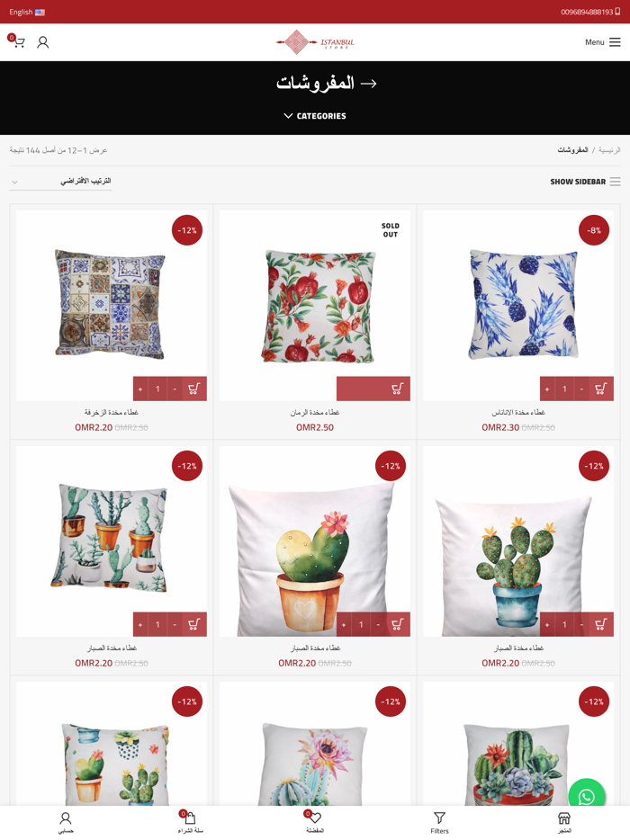Screen dimensions: 630x840
Task: Increase quantity of patterned tile cushion
Action: pyautogui.click(x=140, y=389)
